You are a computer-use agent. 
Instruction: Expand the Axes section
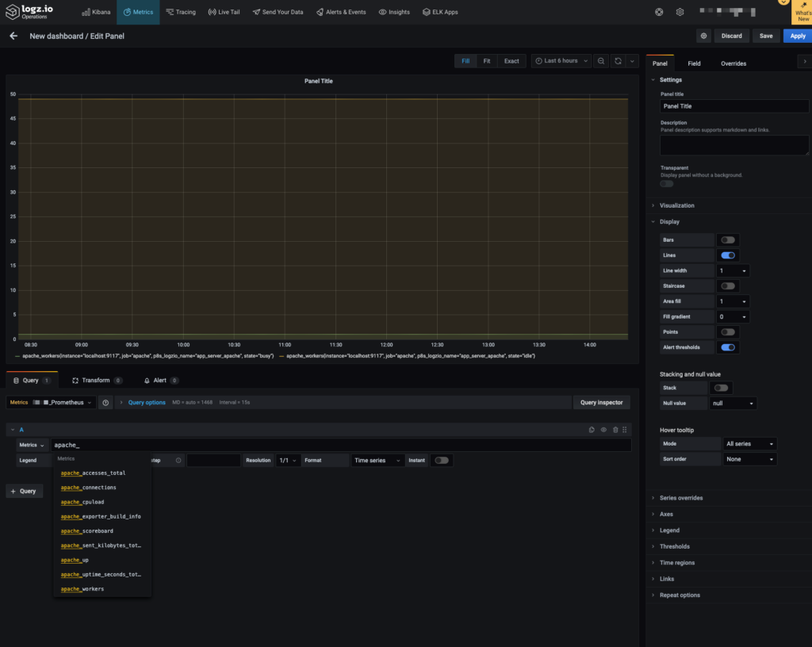pos(666,514)
